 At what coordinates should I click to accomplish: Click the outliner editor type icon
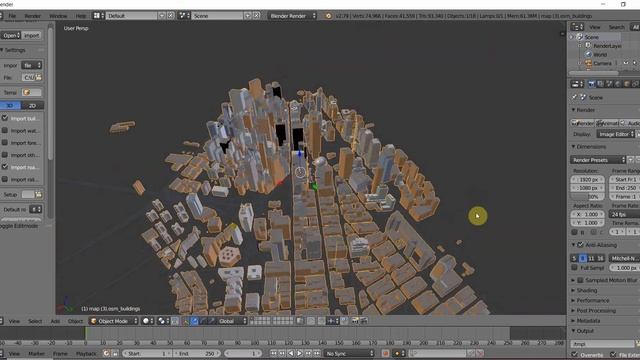[577, 27]
